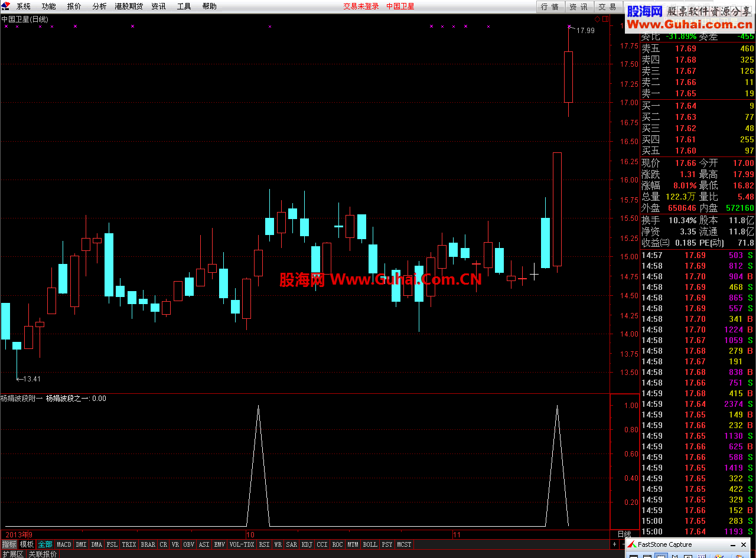756x558 pixels.
Task: Switch to the EMV indicator
Action: click(x=220, y=544)
